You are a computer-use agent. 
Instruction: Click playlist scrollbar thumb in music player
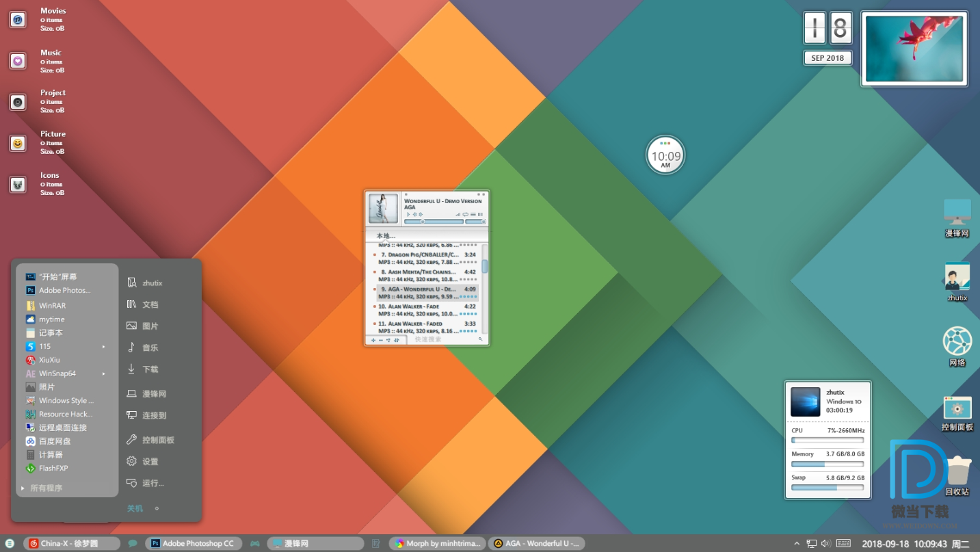(x=485, y=266)
